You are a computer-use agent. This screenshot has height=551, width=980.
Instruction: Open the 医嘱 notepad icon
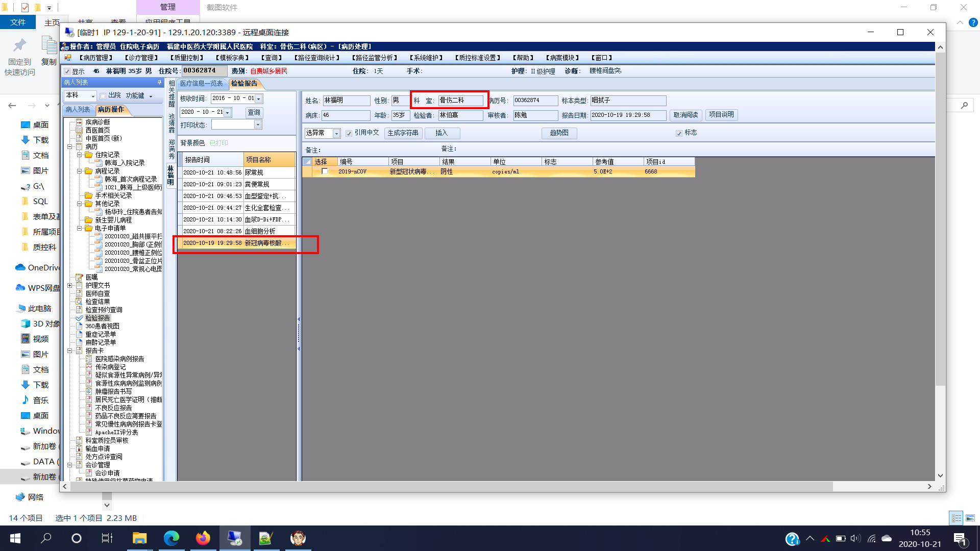(79, 277)
